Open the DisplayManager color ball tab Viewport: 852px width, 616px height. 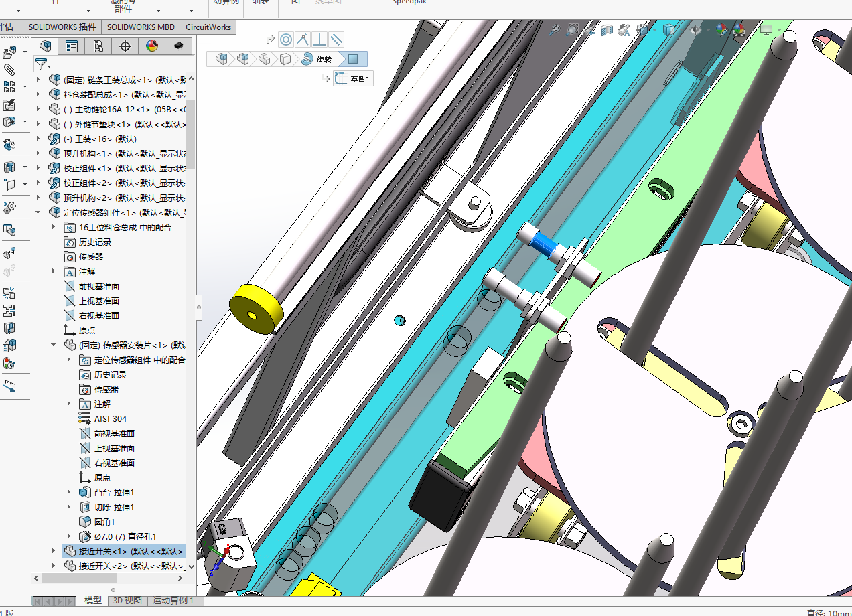coord(151,46)
